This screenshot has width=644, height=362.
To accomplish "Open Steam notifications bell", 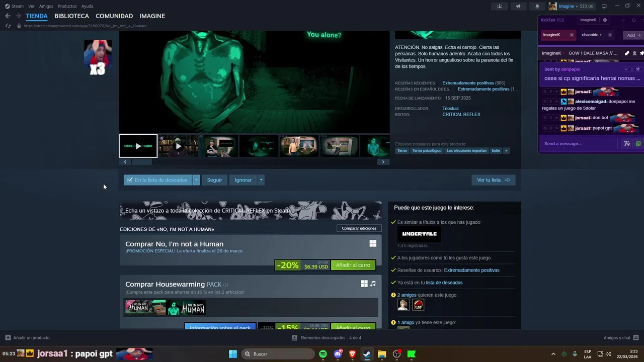I will coord(537,6).
